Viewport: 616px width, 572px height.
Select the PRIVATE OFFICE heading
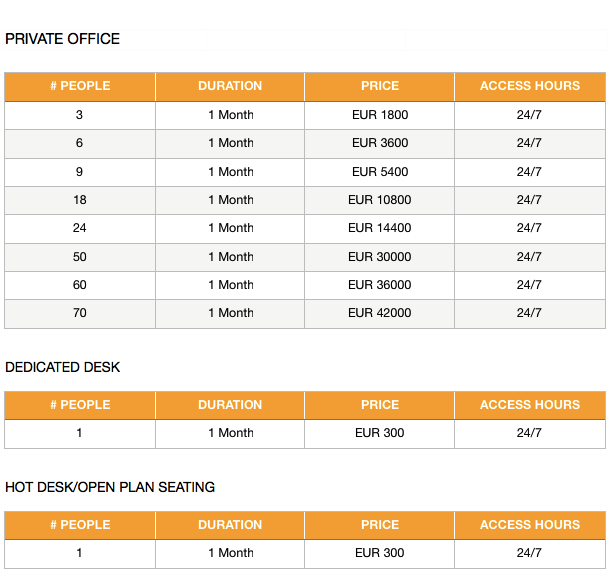[x=62, y=39]
